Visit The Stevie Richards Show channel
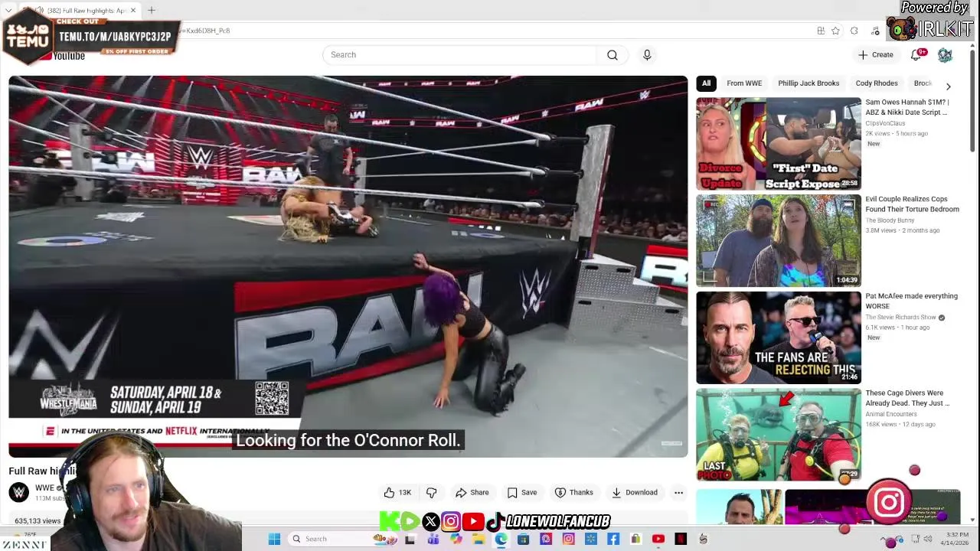Viewport: 980px width, 551px height. click(900, 318)
